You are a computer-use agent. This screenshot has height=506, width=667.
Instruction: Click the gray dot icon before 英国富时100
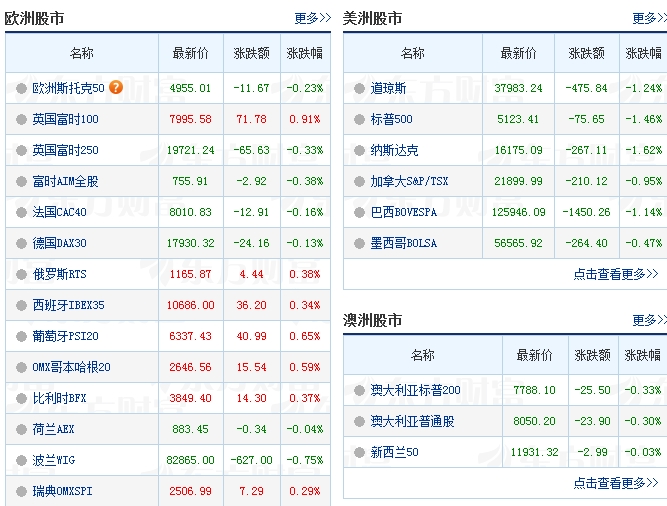[21, 119]
